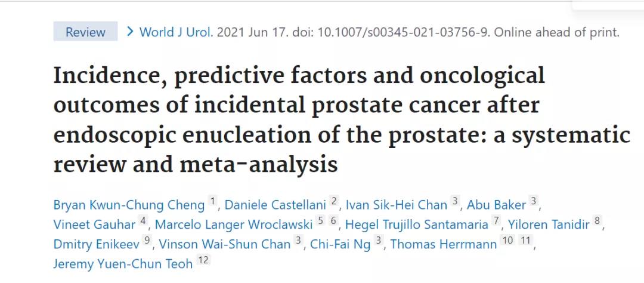Open author Daniele Castellani's profile link

pyautogui.click(x=275, y=205)
